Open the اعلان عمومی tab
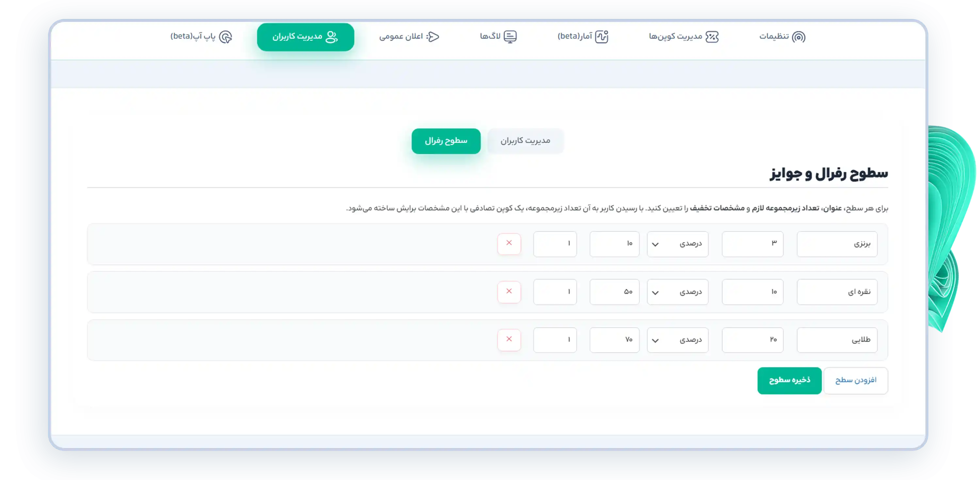This screenshot has height=480, width=980. click(409, 37)
